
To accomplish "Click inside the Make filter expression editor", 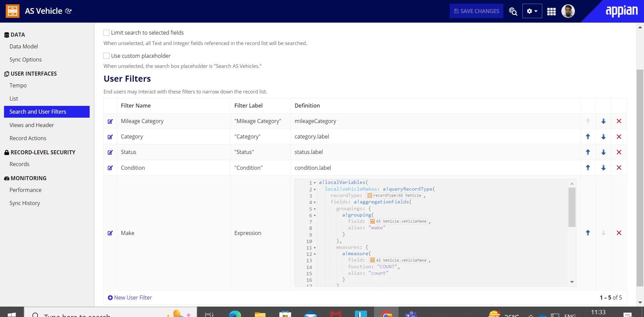I will click(x=435, y=233).
